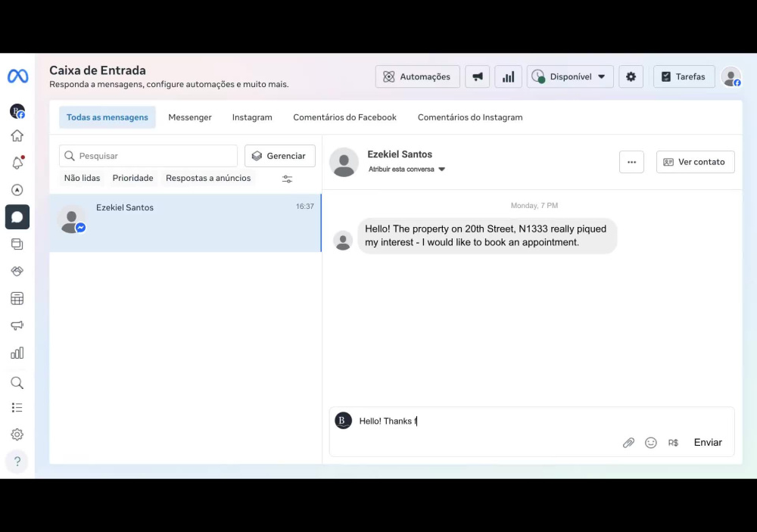The image size is (757, 532).
Task: Expand 'Atribuir esta conversa' dropdown
Action: point(407,169)
